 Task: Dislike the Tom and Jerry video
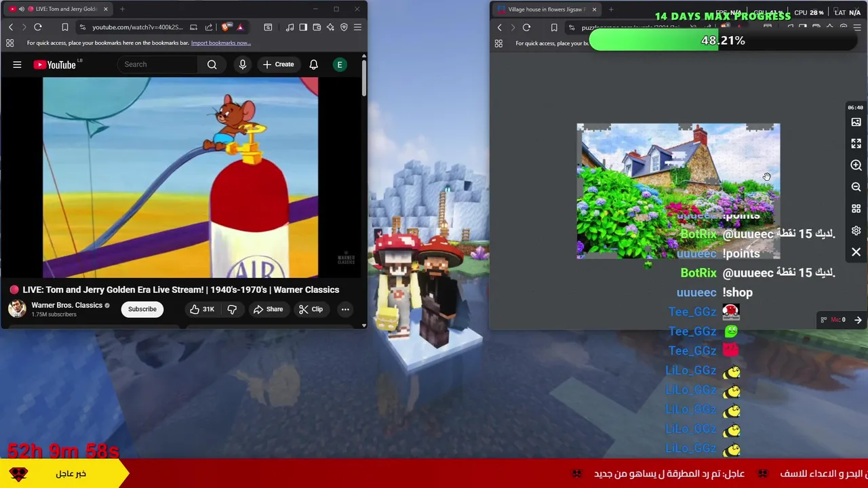coord(232,309)
